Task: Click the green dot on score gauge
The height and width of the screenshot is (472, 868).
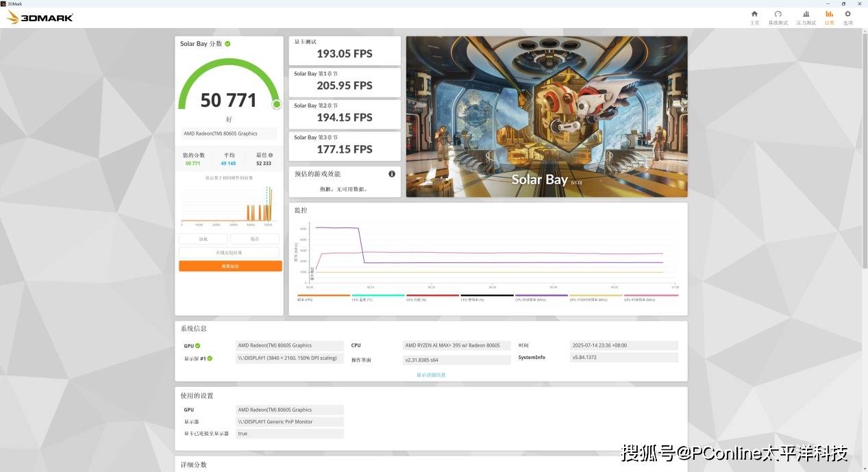Action: (x=277, y=104)
